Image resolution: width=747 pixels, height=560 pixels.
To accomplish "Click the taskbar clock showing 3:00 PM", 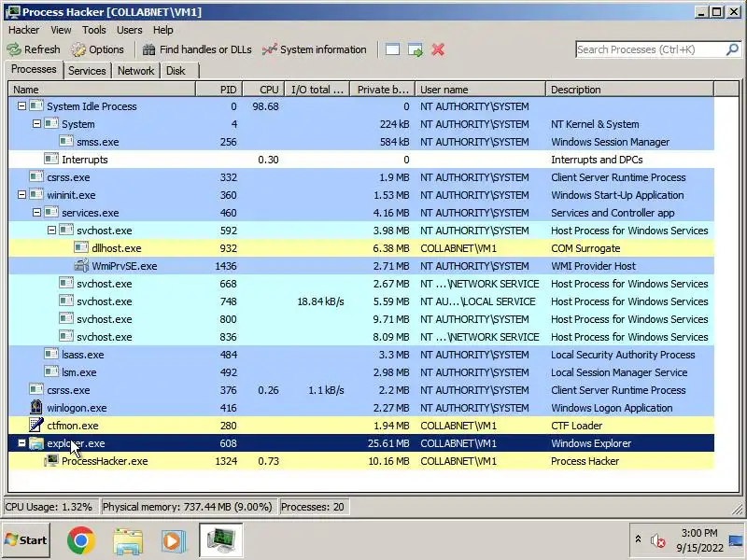I will (x=699, y=540).
